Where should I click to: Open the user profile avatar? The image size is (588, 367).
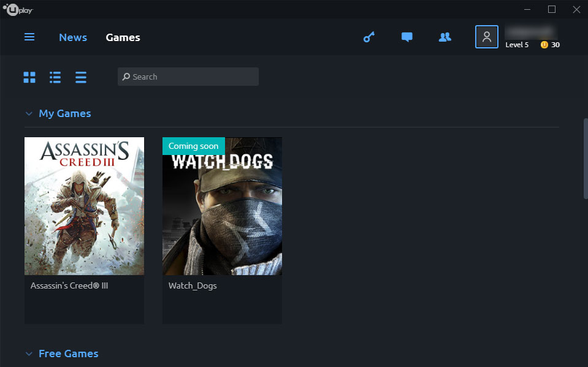coord(487,37)
